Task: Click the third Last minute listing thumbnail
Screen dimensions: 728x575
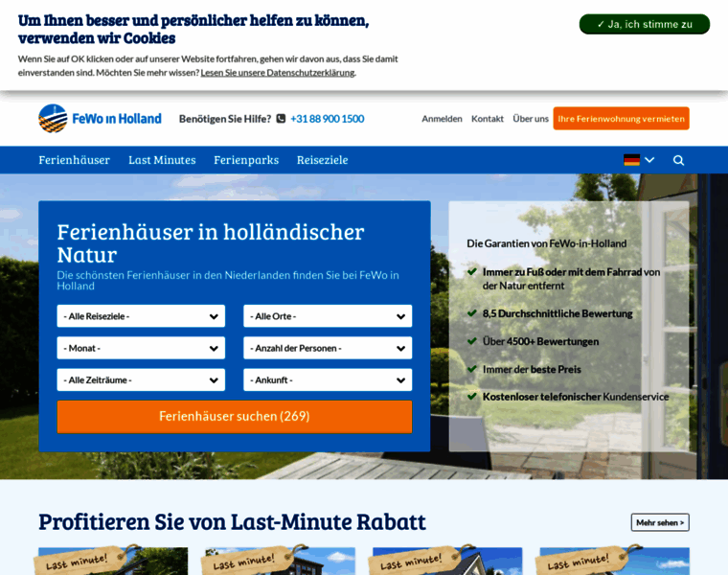Action: coord(447,561)
